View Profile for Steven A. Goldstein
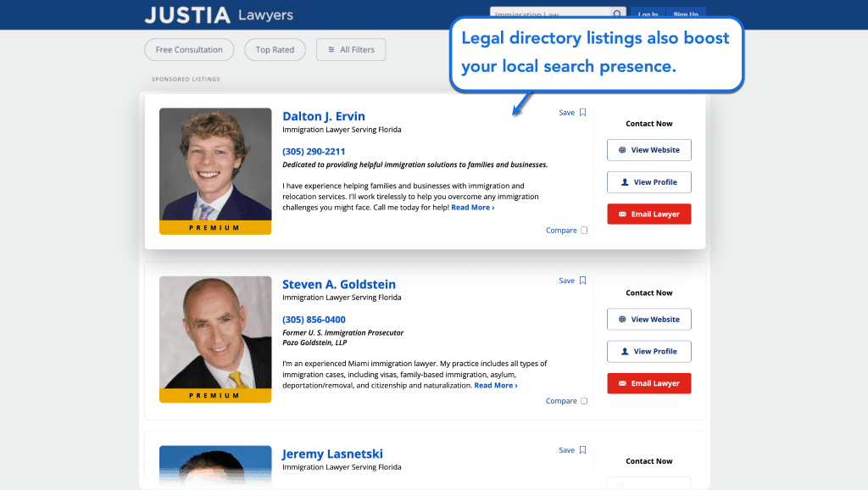868x490 pixels. 648,352
